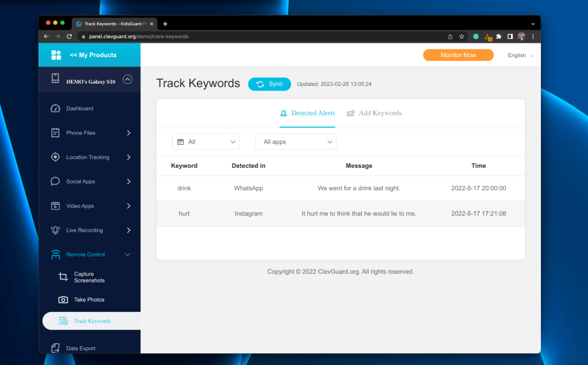Click the Track Keywords search-list icon
The height and width of the screenshot is (365, 588).
[x=63, y=321]
